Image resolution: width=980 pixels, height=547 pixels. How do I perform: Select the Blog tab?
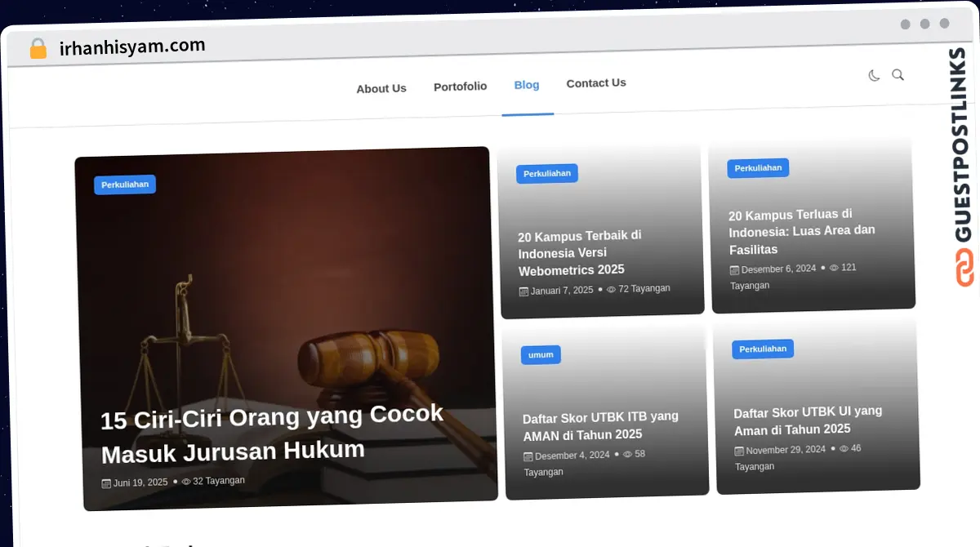tap(527, 85)
